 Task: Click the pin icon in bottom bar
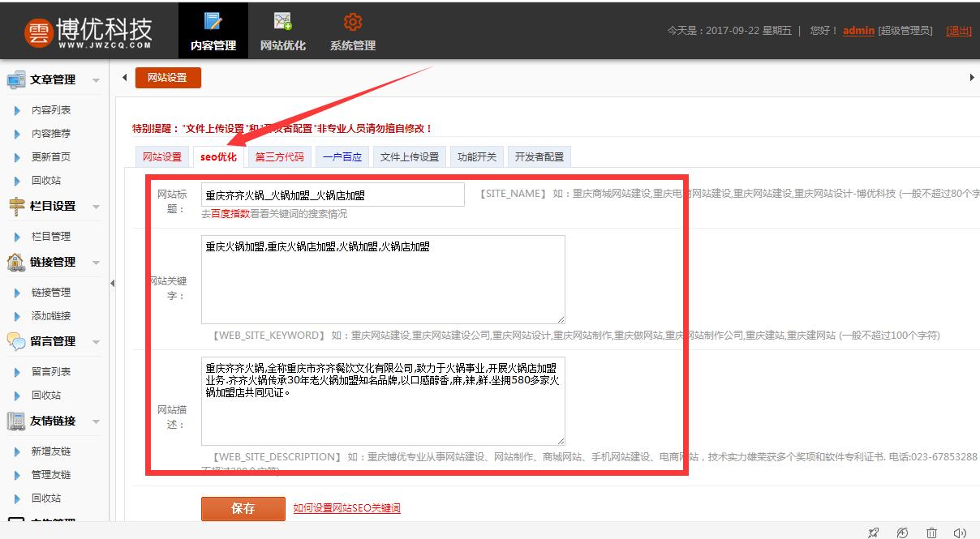pyautogui.click(x=873, y=533)
